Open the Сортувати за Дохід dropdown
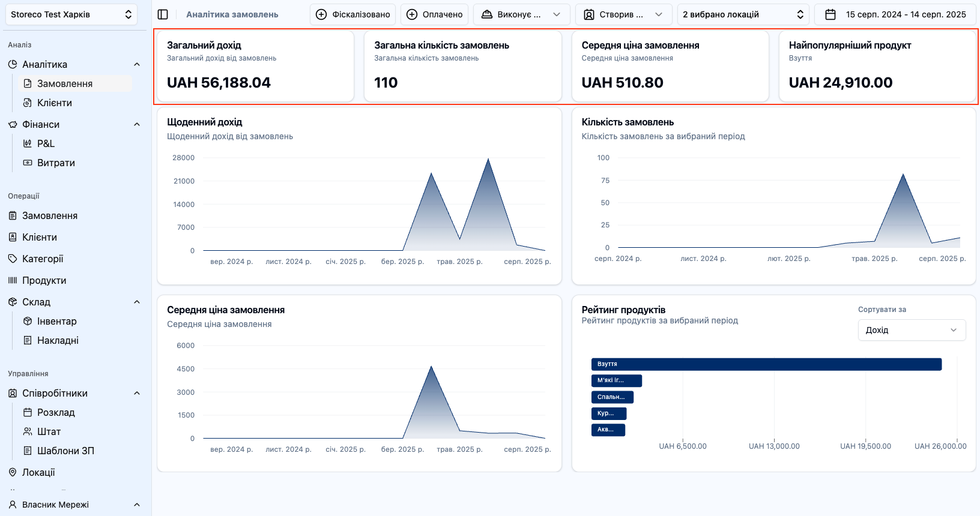 click(911, 330)
